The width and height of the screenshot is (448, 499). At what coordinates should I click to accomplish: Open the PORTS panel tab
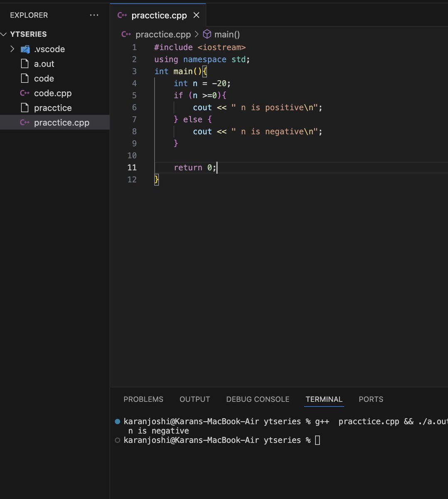[x=371, y=399]
